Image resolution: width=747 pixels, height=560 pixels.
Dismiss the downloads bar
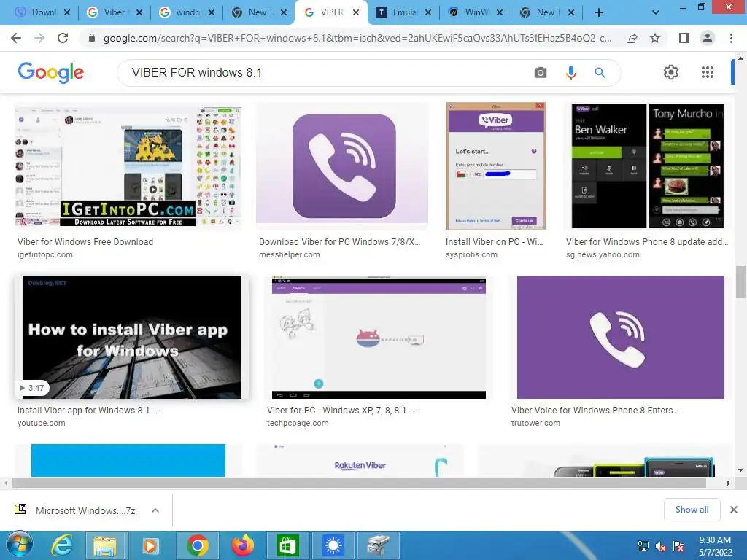pos(734,510)
